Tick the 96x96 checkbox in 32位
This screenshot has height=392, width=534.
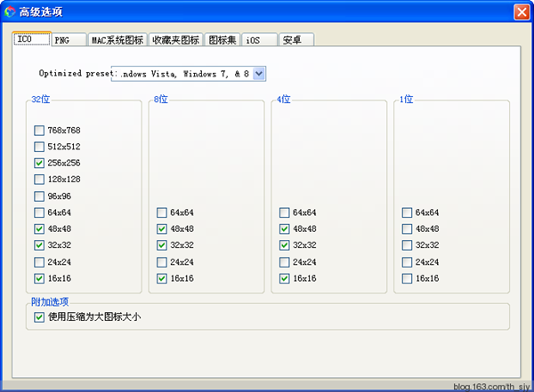(x=39, y=196)
